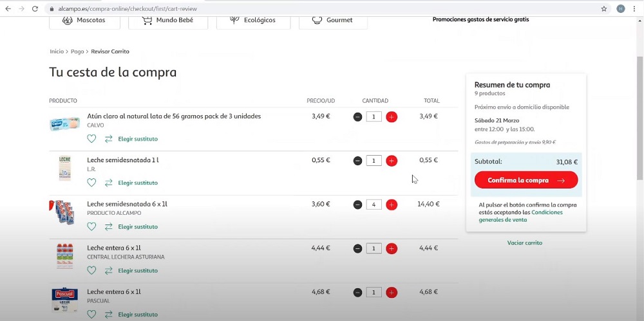Reload the page in the browser

(x=35, y=9)
